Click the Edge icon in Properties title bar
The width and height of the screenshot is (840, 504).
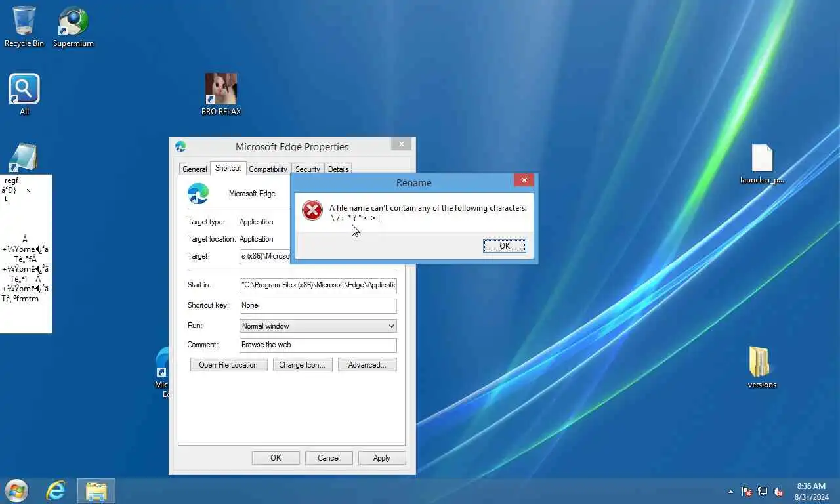(180, 146)
